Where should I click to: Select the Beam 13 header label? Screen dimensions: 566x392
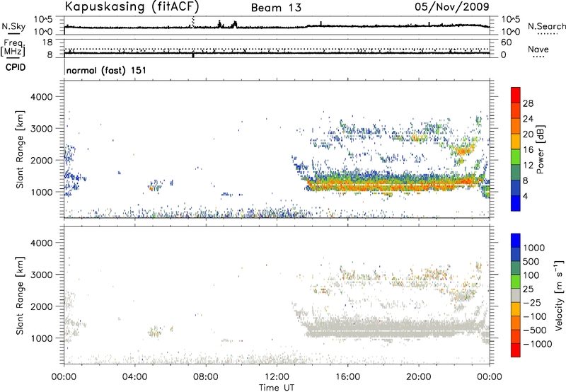point(276,8)
